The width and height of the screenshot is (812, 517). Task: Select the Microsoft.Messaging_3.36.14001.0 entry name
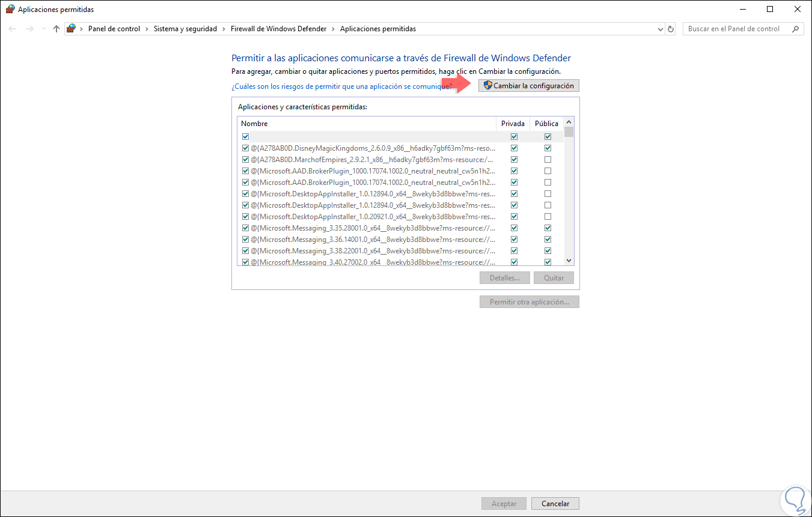(373, 240)
